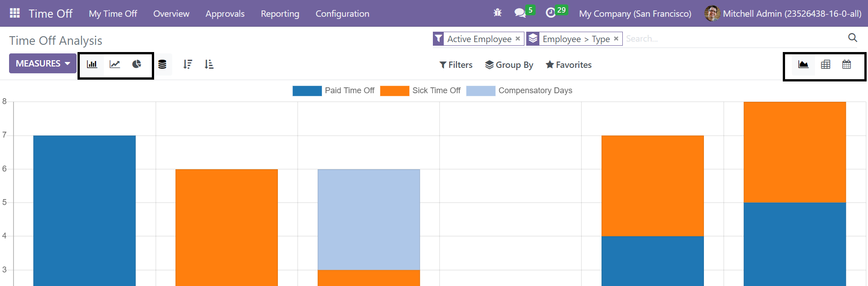The width and height of the screenshot is (868, 286).
Task: Open conversations with 5 messages
Action: pos(524,12)
